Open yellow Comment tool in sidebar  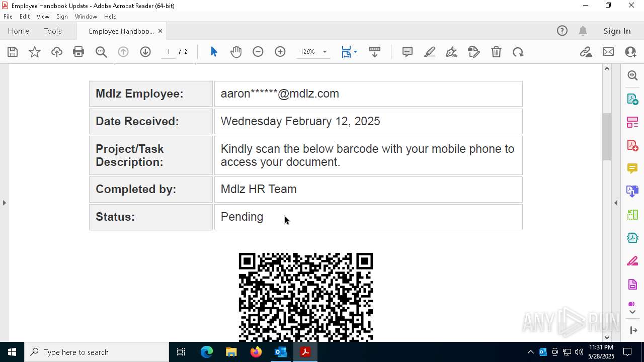coord(632,168)
